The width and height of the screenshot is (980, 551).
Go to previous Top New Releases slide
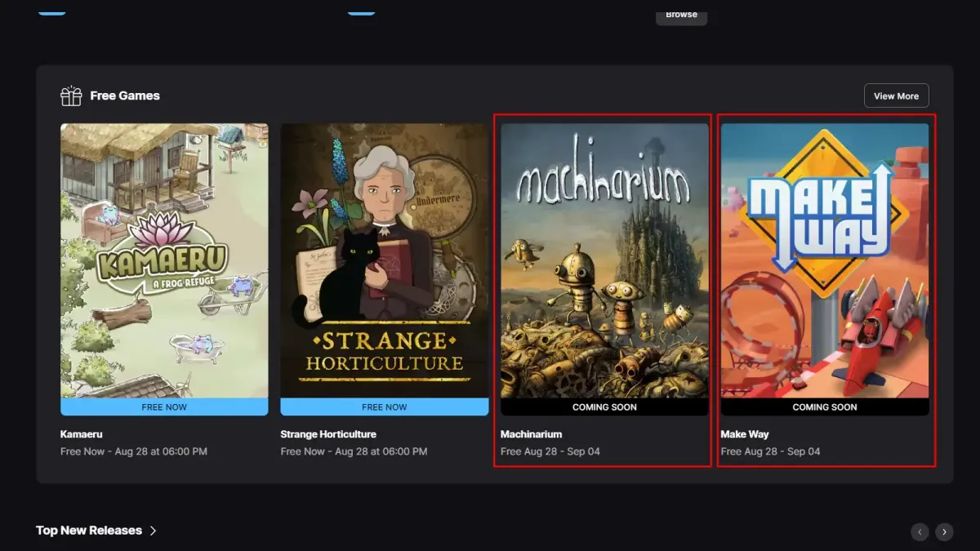tap(920, 531)
